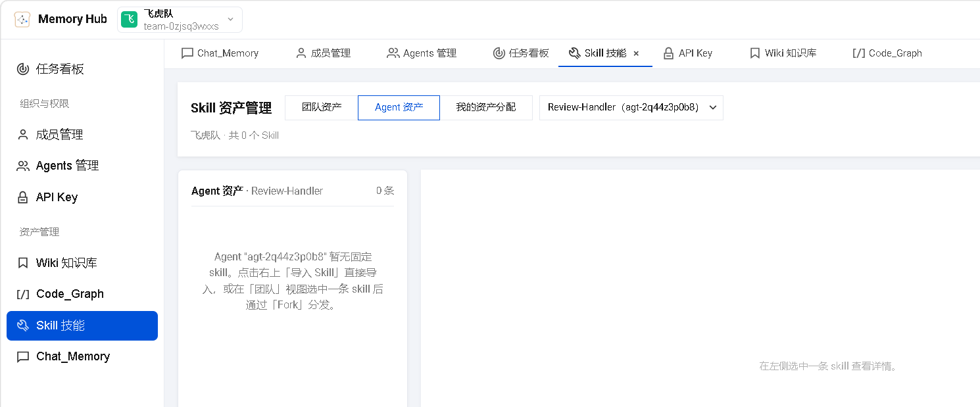Click the 资产管理 section label
This screenshot has height=407, width=980.
click(x=39, y=232)
